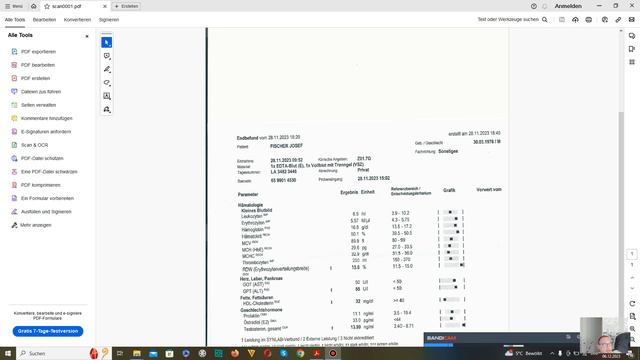Viewport: 640px width, 360px height.
Task: Star the scan0001.pdf document
Action: click(47, 6)
